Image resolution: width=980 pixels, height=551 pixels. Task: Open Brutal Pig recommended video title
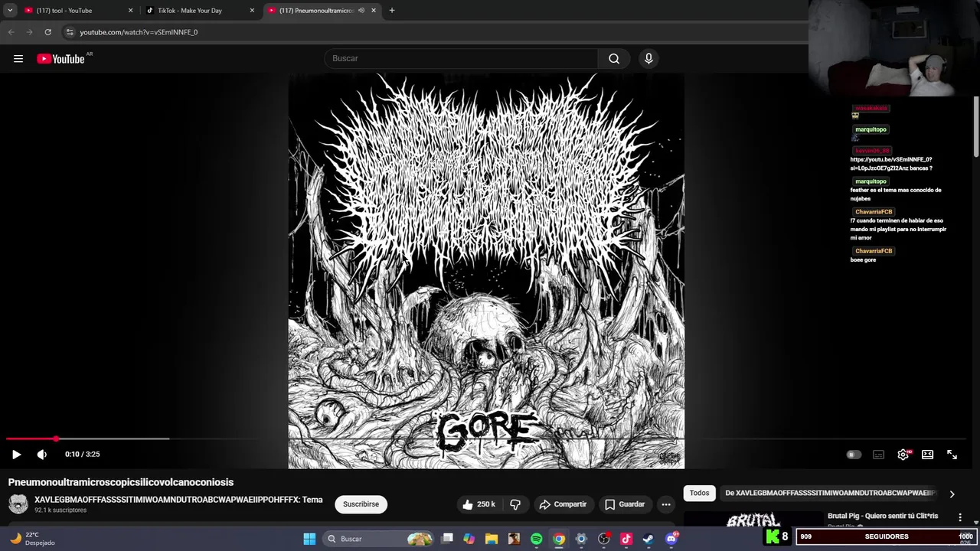883,516
